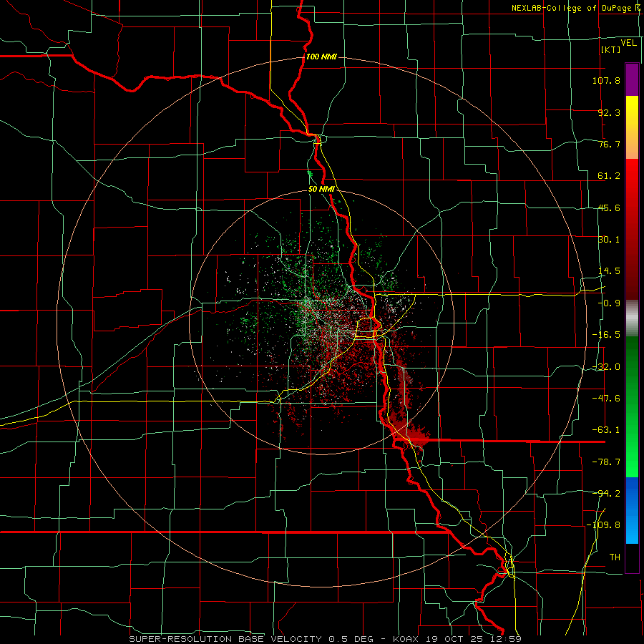Click the VEL legend title
644x644 pixels.
628,43
